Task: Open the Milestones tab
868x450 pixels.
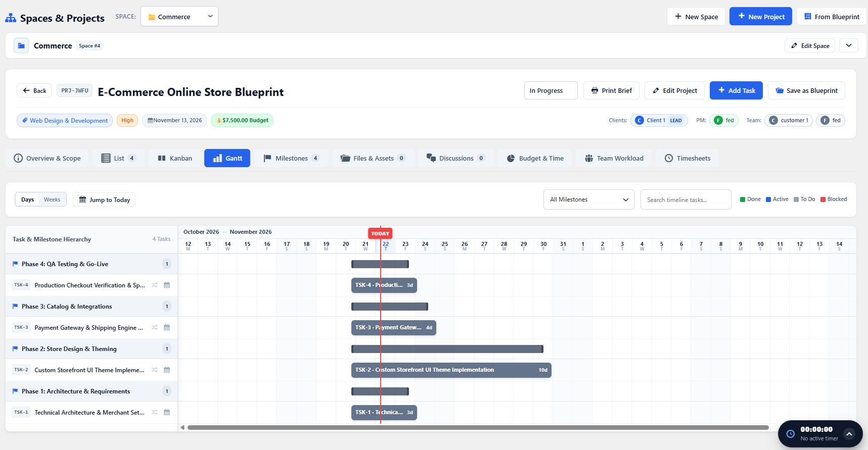Action: pyautogui.click(x=291, y=158)
